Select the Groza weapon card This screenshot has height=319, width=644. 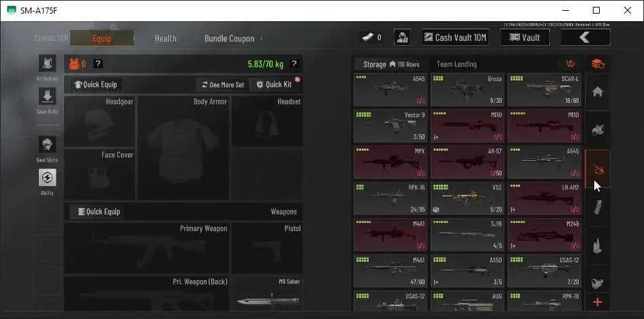(x=467, y=90)
